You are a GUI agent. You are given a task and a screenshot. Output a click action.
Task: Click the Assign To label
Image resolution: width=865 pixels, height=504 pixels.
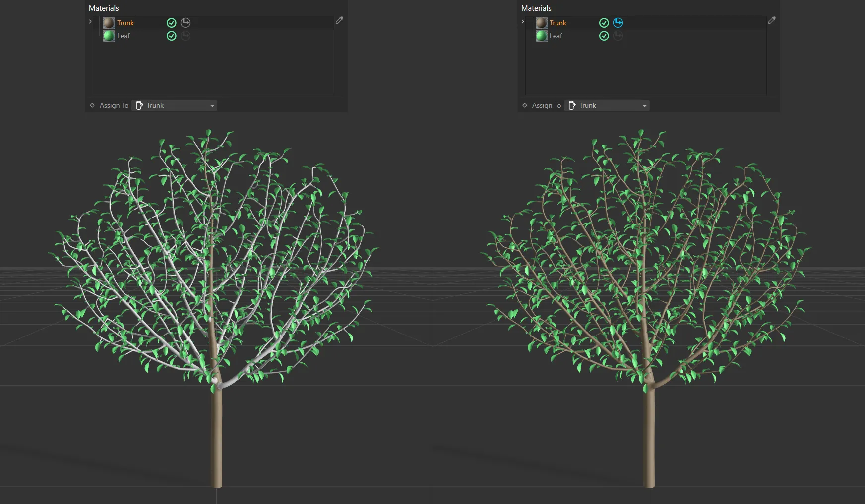(114, 105)
